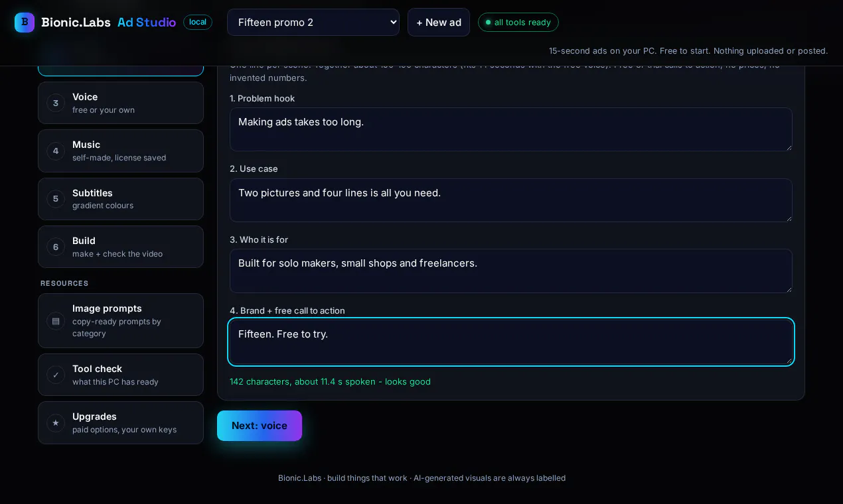Image resolution: width=843 pixels, height=504 pixels.
Task: Click the 15-second ads tagline text
Action: 688,50
